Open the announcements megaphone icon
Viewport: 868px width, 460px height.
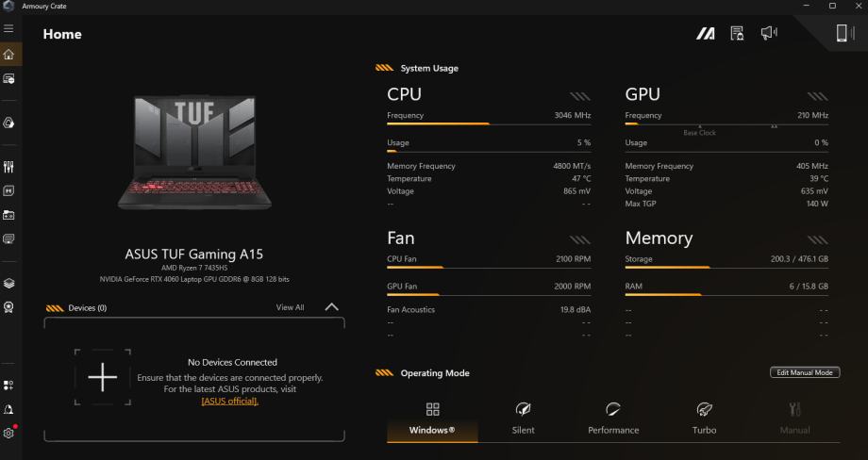click(x=769, y=33)
